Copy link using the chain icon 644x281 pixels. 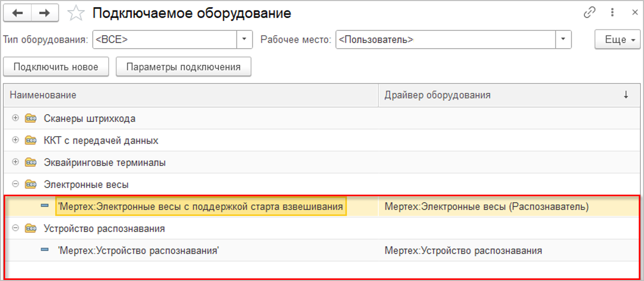[590, 13]
